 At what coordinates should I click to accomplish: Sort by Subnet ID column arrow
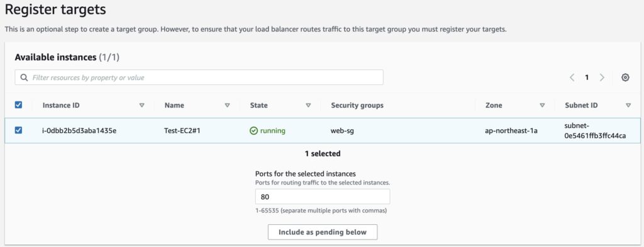pyautogui.click(x=628, y=105)
